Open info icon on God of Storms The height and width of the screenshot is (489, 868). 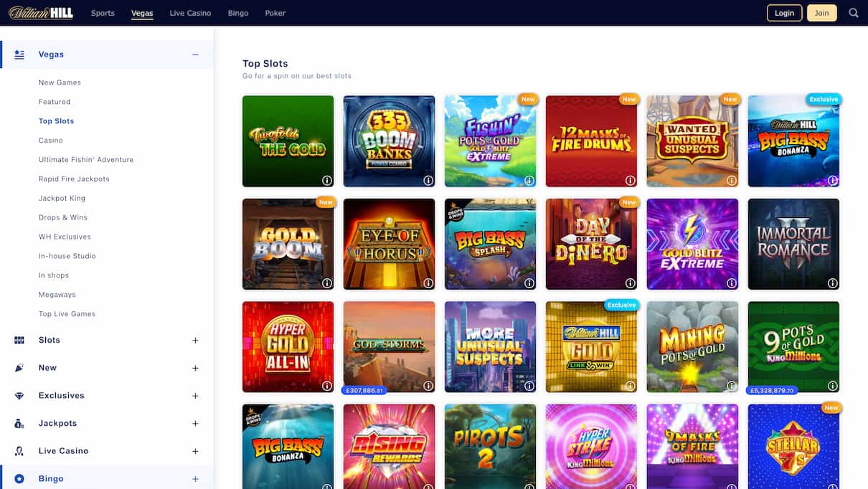[x=428, y=386]
